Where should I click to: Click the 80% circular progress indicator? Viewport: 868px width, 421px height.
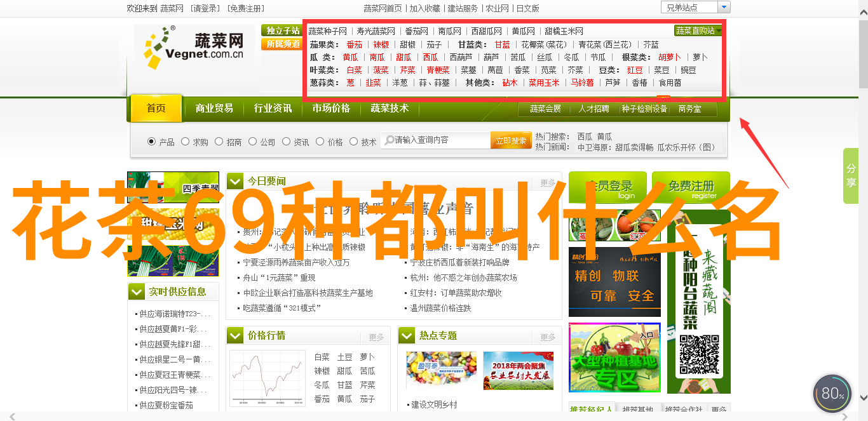[x=832, y=394]
